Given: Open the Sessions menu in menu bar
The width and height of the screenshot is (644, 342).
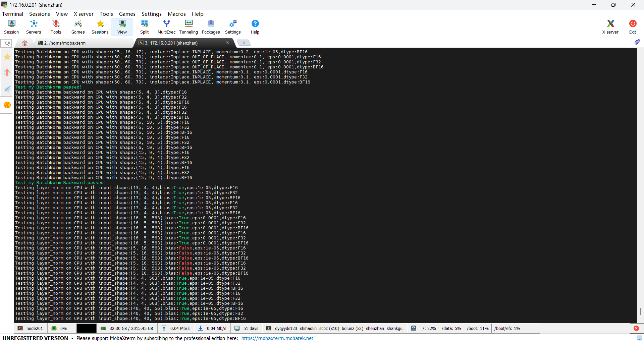Looking at the screenshot, I should click(39, 14).
